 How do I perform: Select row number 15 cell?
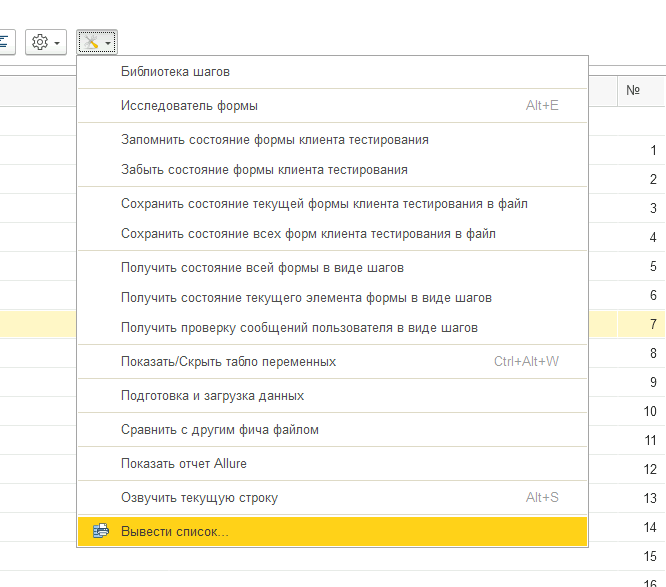[641, 556]
